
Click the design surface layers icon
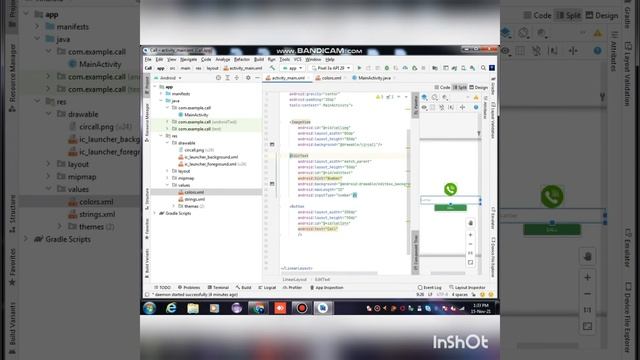point(424,97)
